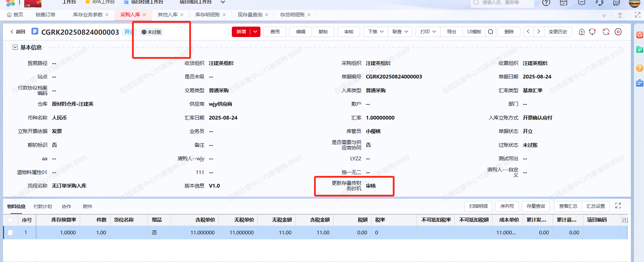The height and width of the screenshot is (262, 644).
Task: Open the alert bell icon with lightning bolt
Action: [x=581, y=32]
